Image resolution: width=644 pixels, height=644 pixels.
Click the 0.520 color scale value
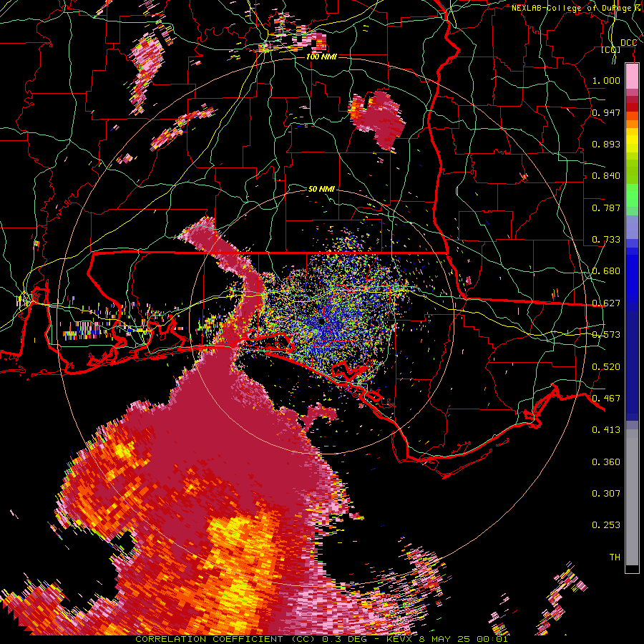[x=606, y=367]
